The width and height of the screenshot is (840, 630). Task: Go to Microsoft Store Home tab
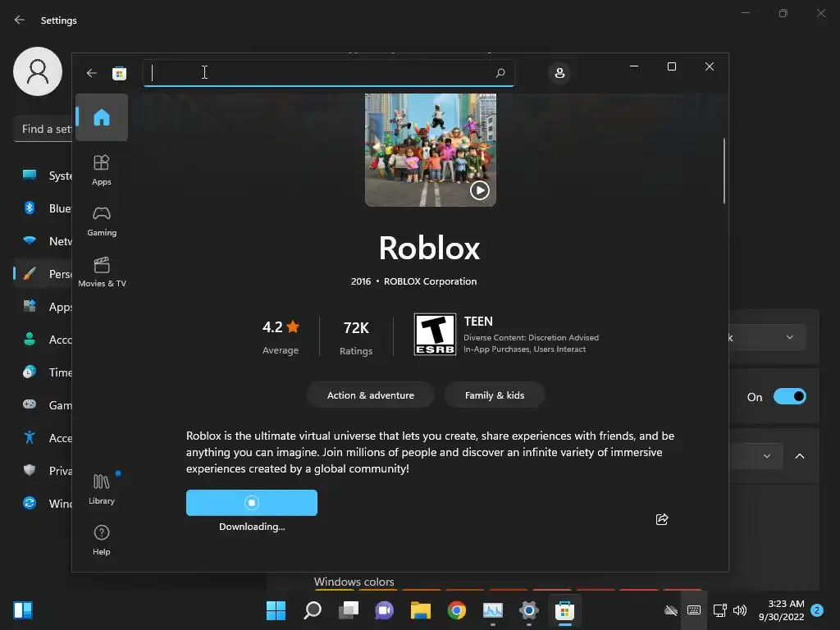pos(101,117)
